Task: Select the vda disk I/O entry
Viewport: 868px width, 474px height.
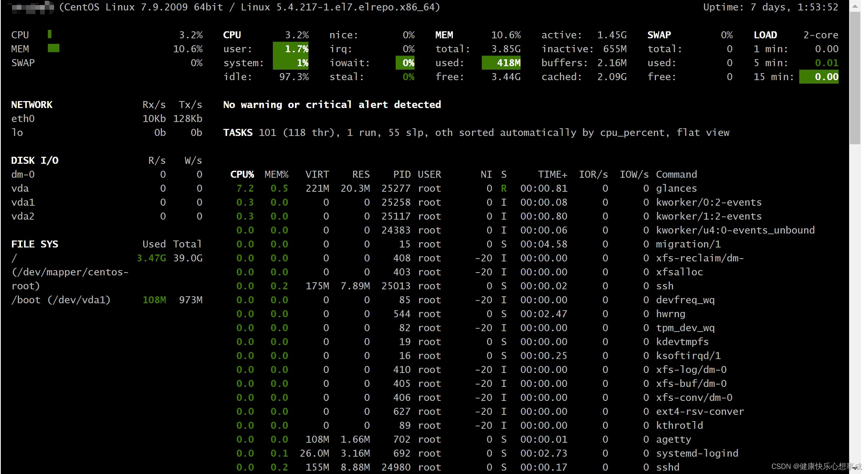Action: click(x=20, y=188)
